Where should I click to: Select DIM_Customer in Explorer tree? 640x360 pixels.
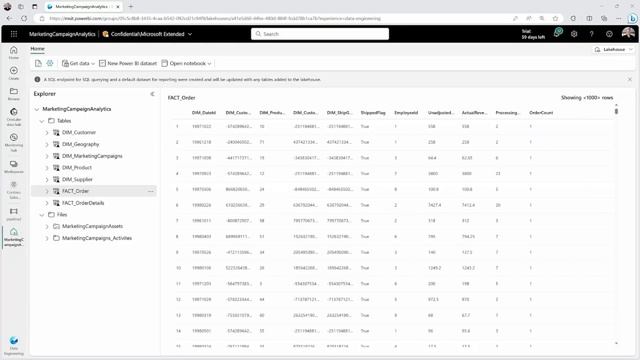79,133
